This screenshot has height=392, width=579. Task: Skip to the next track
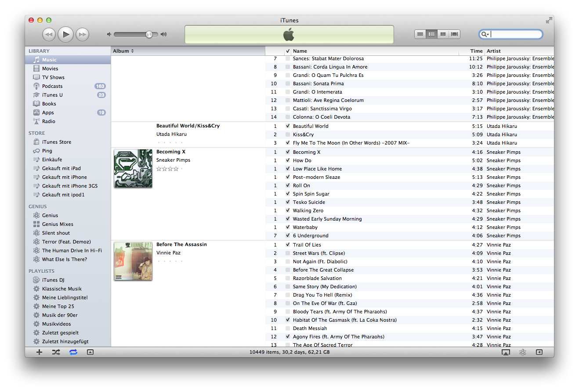click(82, 34)
